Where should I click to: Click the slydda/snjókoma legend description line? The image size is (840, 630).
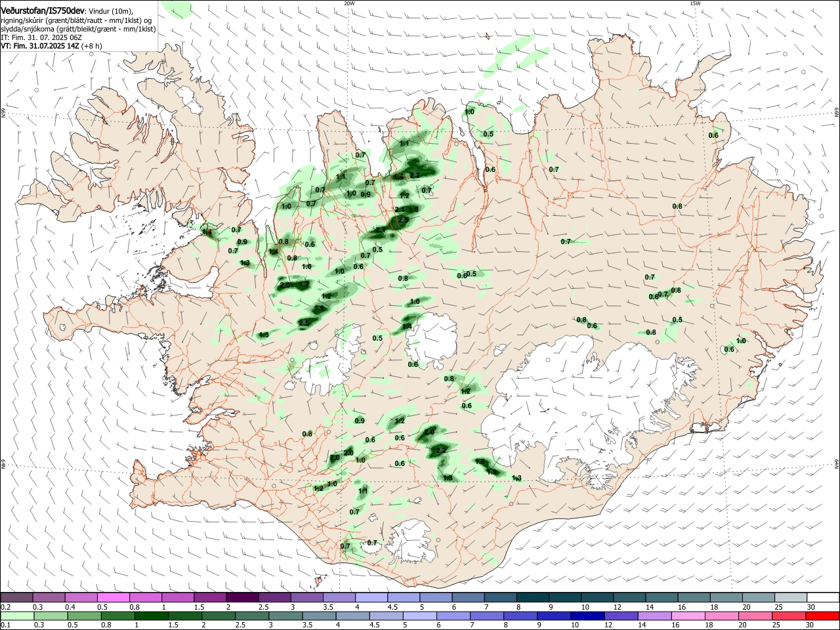[x=78, y=29]
